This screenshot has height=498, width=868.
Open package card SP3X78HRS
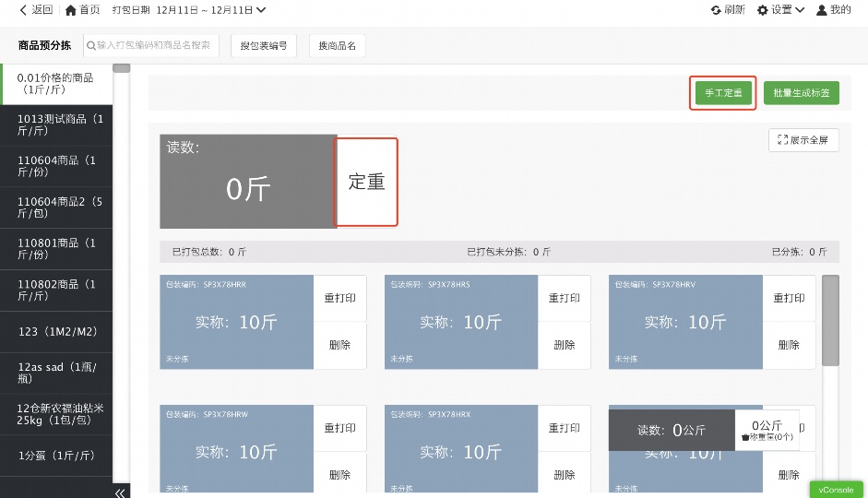[461, 322]
